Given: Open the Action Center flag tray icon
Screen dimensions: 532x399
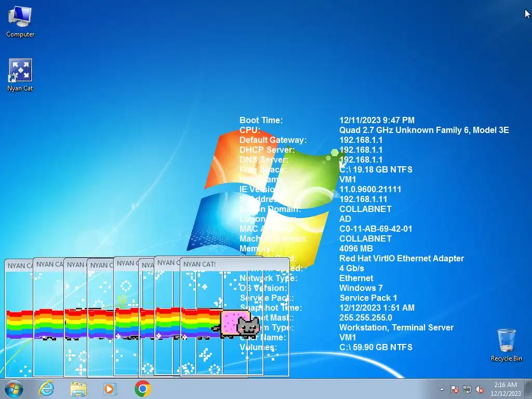Looking at the screenshot, I should tap(455, 389).
